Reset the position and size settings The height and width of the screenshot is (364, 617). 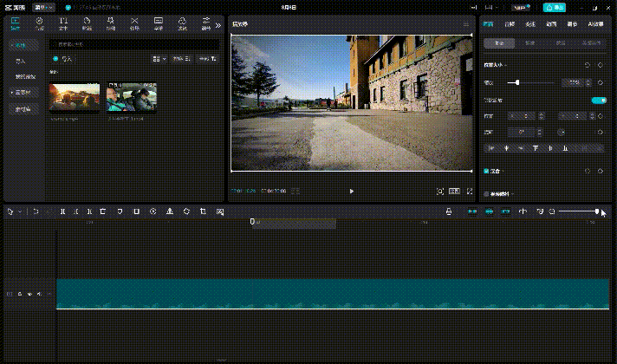click(587, 65)
